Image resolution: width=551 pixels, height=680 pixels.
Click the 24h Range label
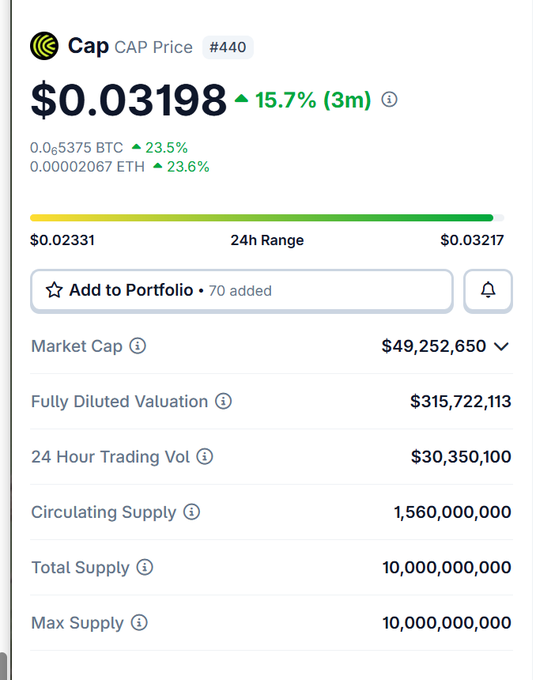(267, 240)
